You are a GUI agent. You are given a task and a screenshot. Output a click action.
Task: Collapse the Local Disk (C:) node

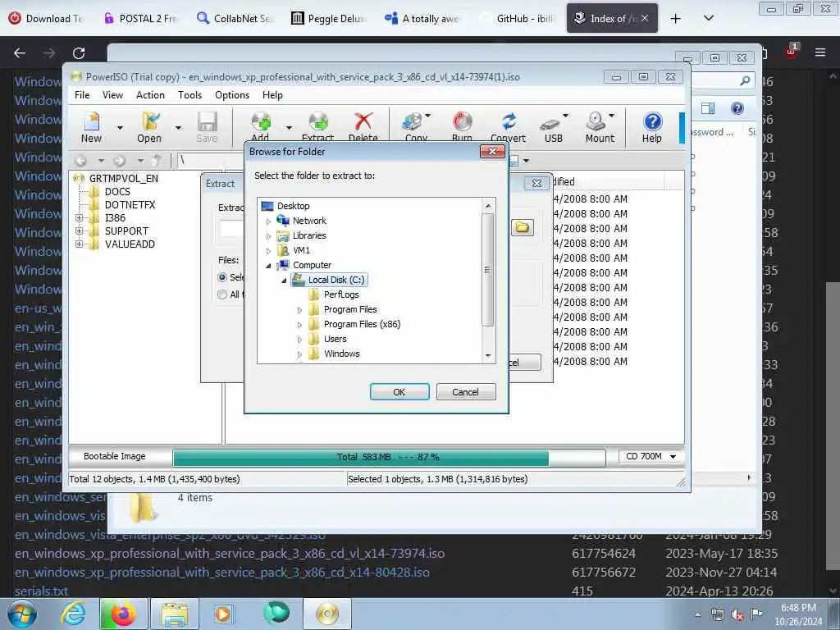click(x=285, y=281)
